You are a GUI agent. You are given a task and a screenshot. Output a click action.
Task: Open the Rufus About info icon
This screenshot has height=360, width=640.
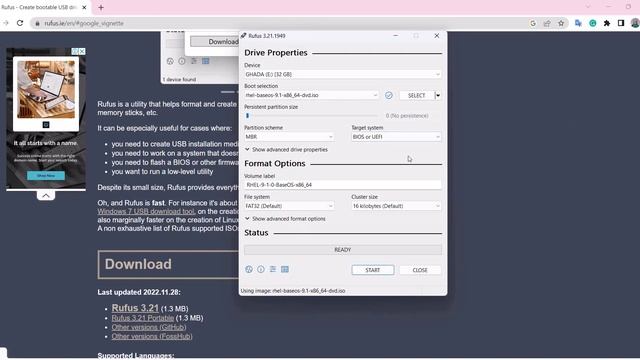261,269
